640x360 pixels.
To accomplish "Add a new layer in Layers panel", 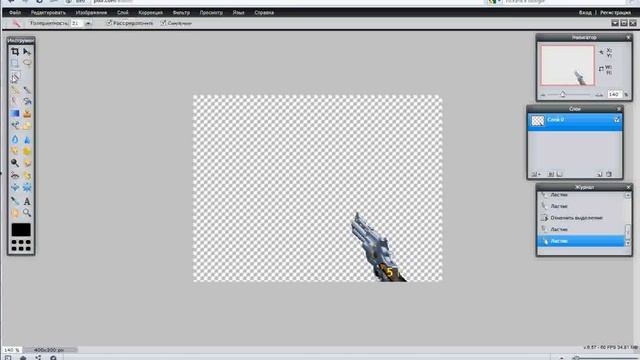I will point(600,174).
